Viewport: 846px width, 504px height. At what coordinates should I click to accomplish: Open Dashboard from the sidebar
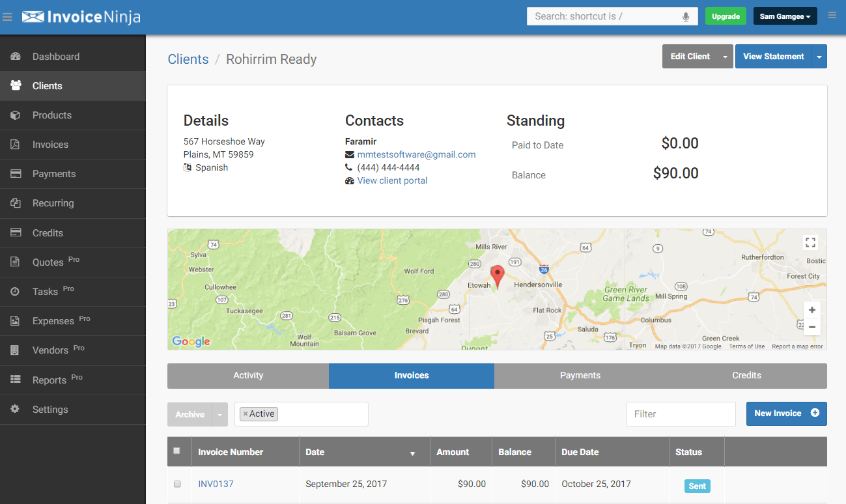coord(56,57)
